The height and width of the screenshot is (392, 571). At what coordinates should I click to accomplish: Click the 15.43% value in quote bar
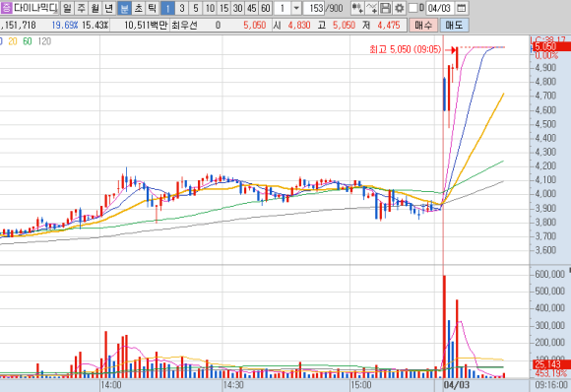95,26
